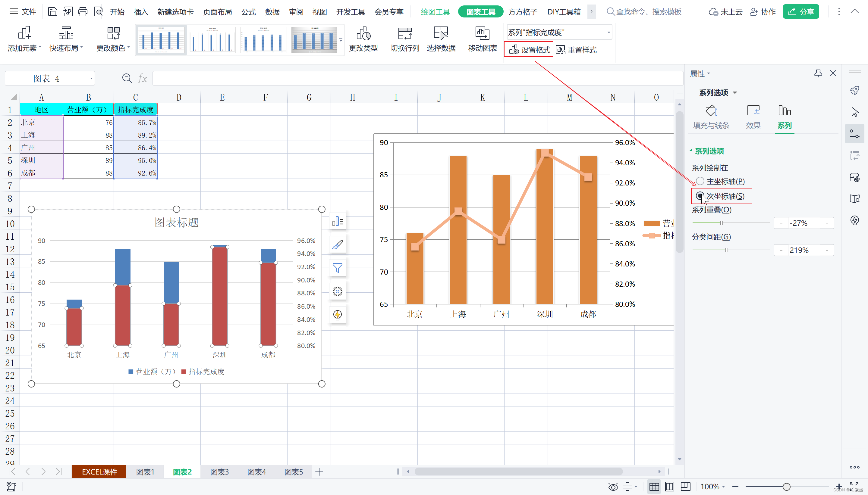Click zoom-out magnifier beside formula bar

(127, 79)
